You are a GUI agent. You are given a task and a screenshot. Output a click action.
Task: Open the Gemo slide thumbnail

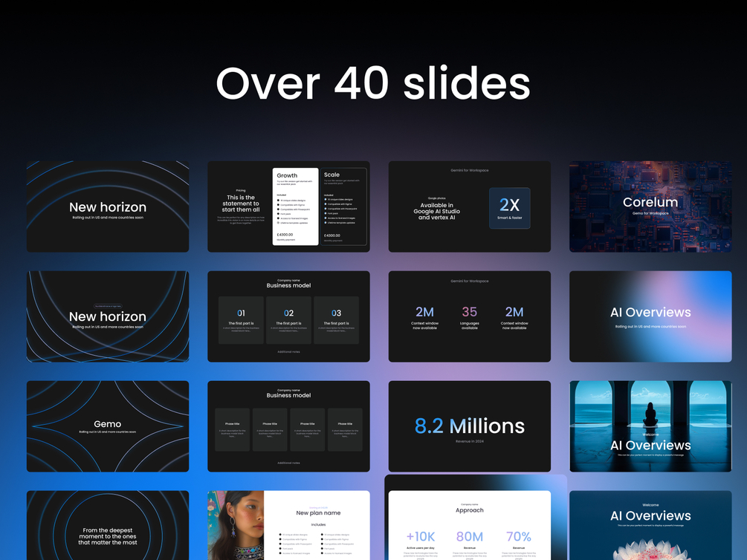coord(108,426)
